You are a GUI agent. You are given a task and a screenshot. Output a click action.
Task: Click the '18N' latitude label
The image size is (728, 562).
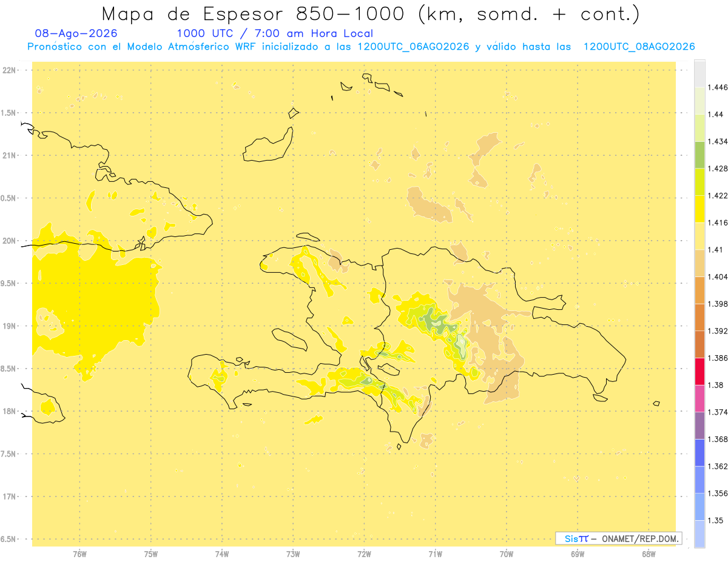click(x=10, y=412)
